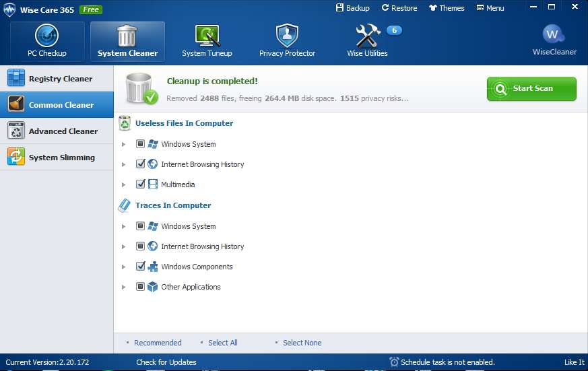The height and width of the screenshot is (371, 588).
Task: Switch to System Slimming tab
Action: coord(57,157)
